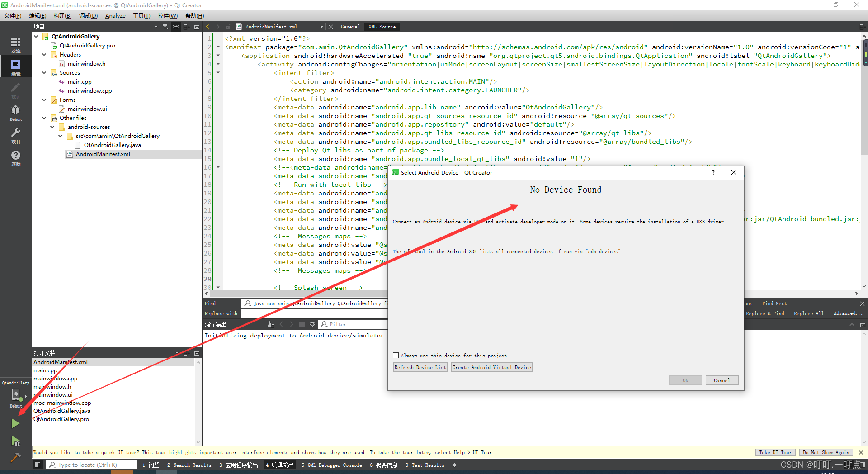Close the Find toolbar
The width and height of the screenshot is (868, 474).
coord(862,303)
